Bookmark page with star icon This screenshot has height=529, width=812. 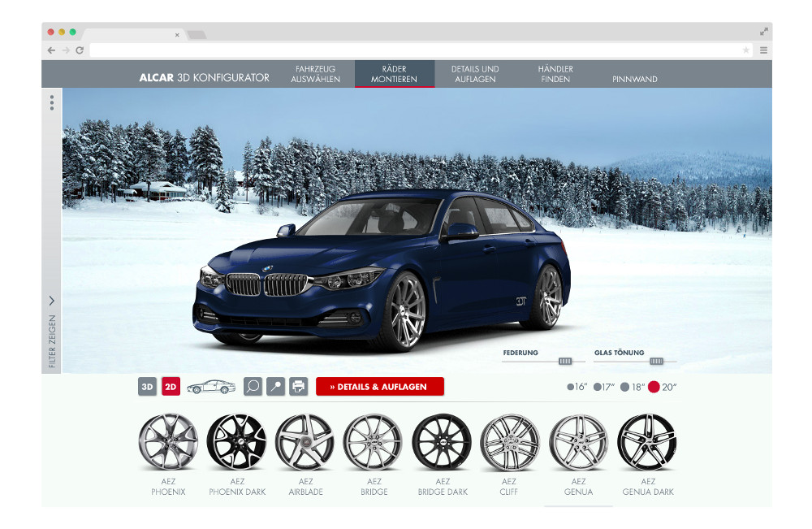[x=745, y=50]
